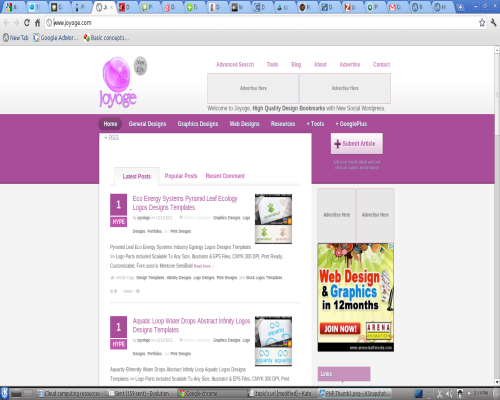
Task: Open the Web Designs menu
Action: tap(244, 124)
